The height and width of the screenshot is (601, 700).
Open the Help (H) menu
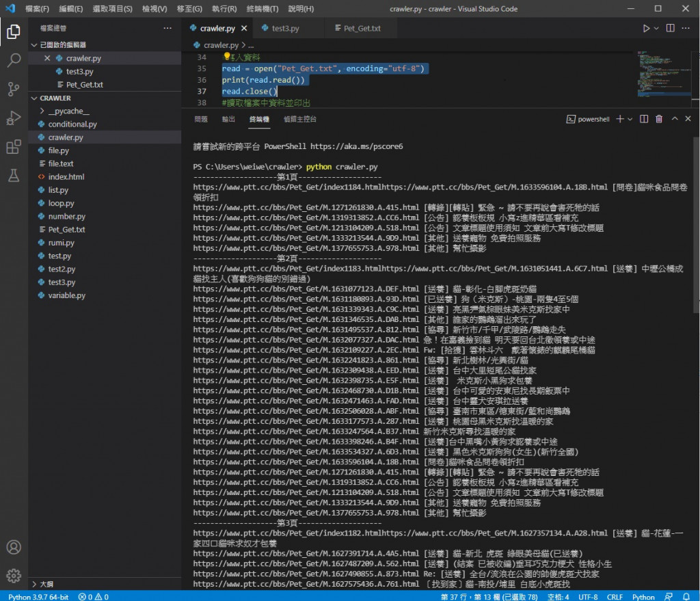(301, 8)
